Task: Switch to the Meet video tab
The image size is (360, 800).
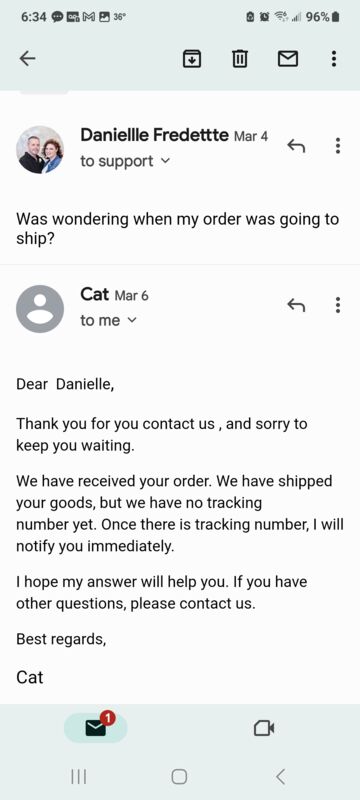Action: pos(264,729)
